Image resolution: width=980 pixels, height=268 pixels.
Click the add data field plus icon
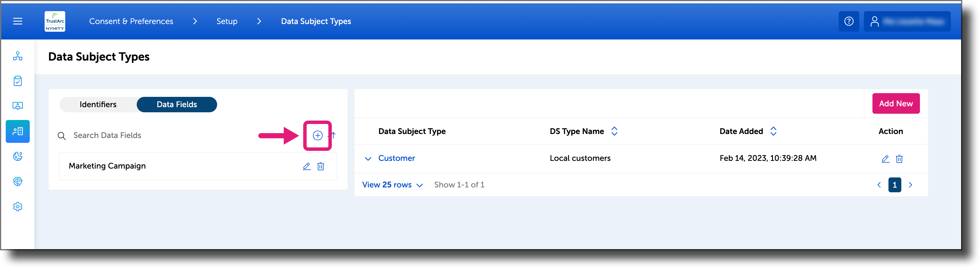(318, 135)
